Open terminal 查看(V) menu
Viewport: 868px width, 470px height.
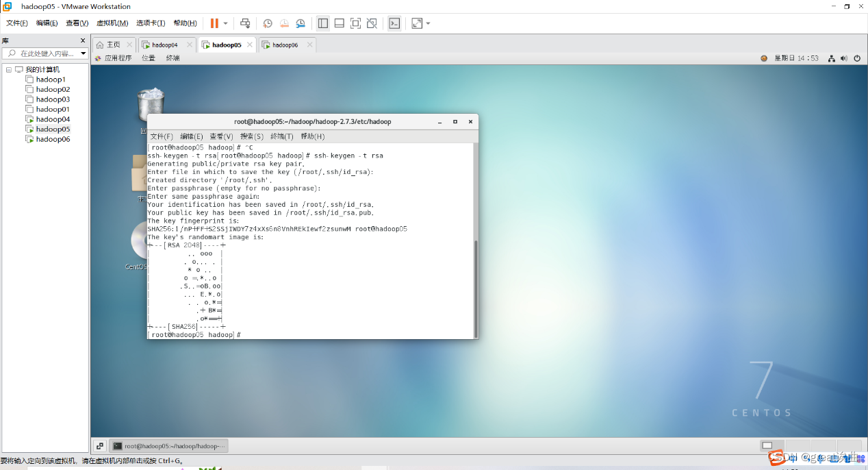[x=222, y=136]
